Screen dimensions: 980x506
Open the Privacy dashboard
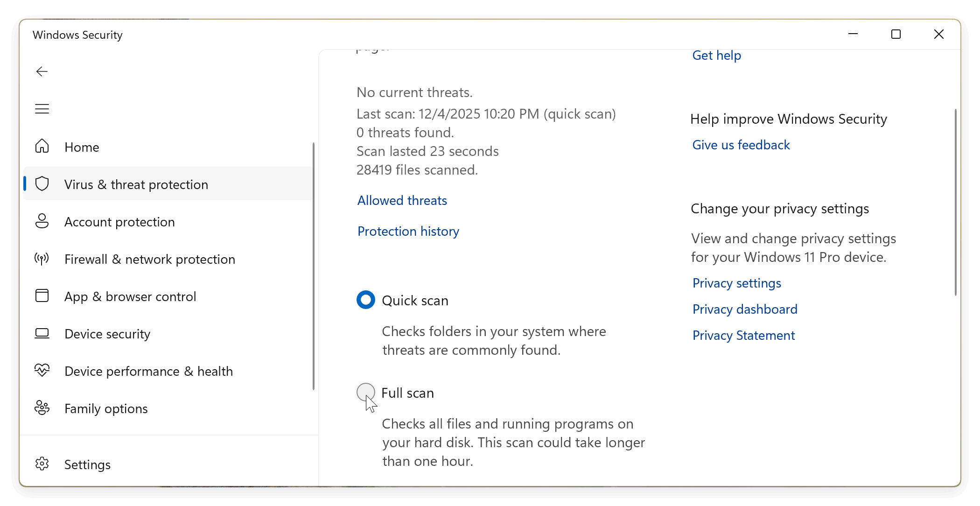tap(745, 309)
